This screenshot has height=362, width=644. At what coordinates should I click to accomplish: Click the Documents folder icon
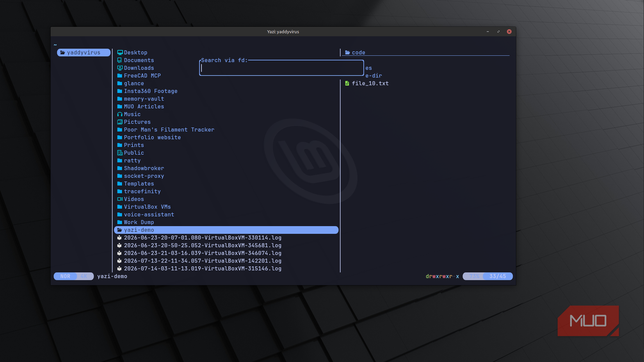[120, 60]
